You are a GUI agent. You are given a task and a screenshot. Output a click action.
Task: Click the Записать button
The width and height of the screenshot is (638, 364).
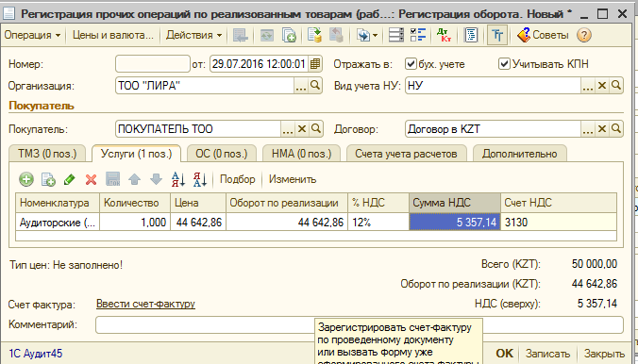tap(547, 354)
